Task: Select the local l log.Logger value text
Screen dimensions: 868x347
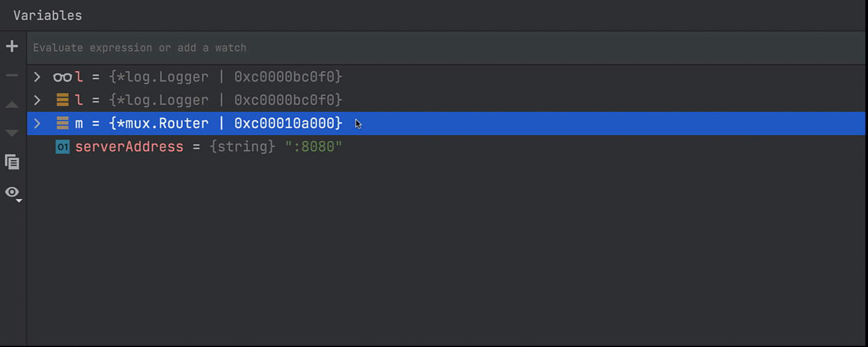Action: [226, 100]
